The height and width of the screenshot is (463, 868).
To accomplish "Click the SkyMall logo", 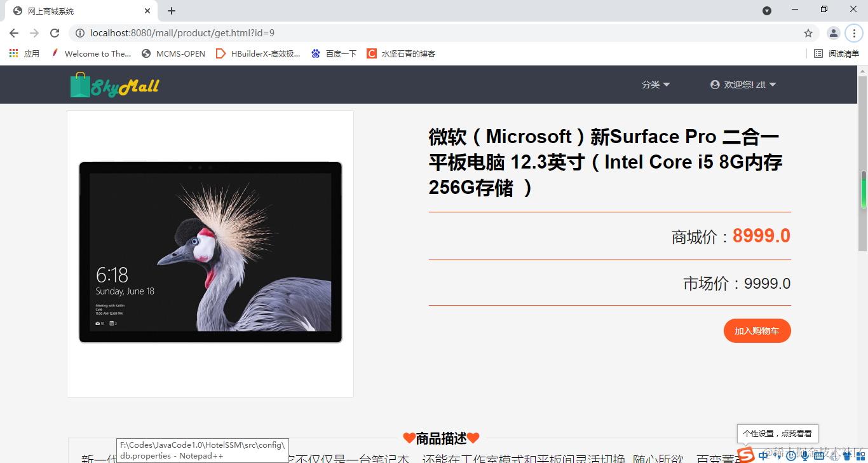I will pos(114,85).
